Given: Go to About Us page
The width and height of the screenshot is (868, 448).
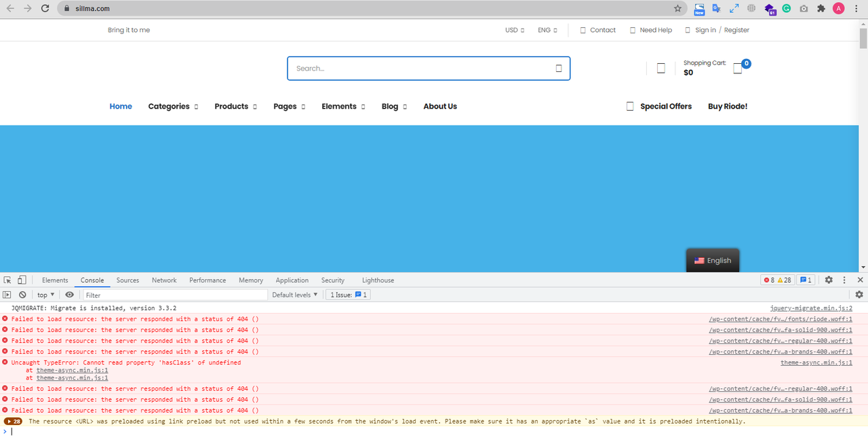Looking at the screenshot, I should pos(440,107).
